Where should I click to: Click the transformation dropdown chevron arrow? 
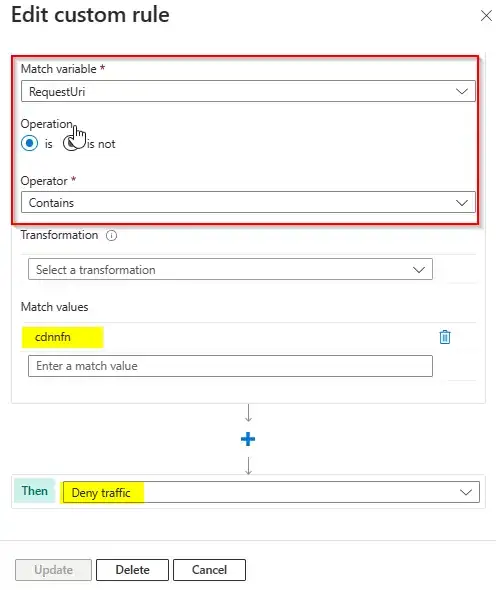click(x=419, y=270)
